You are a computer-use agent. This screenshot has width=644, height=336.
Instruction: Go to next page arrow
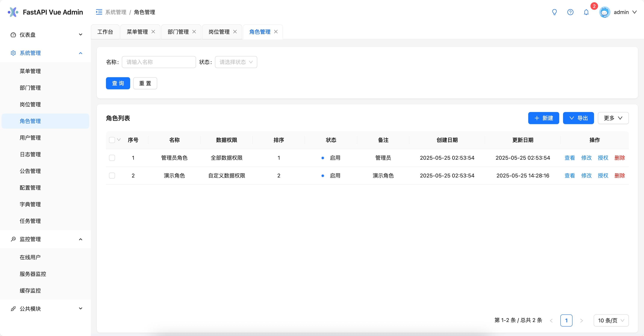(582, 320)
